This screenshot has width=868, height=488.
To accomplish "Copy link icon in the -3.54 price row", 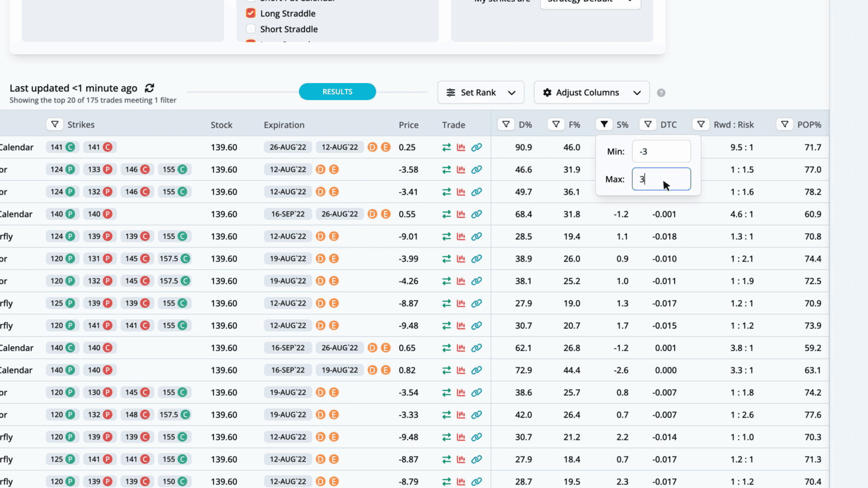I will point(476,392).
